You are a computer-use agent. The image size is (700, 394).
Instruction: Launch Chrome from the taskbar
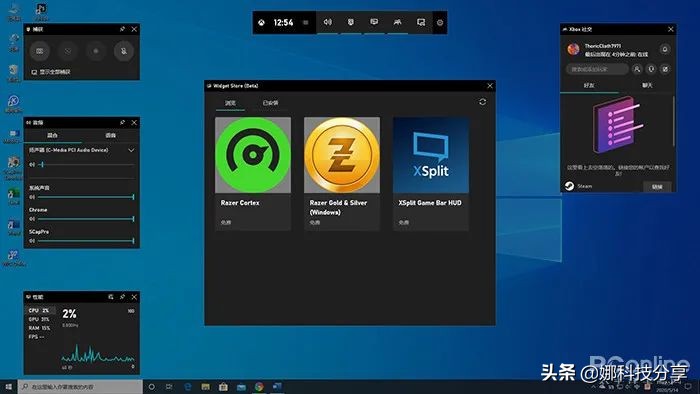[259, 387]
